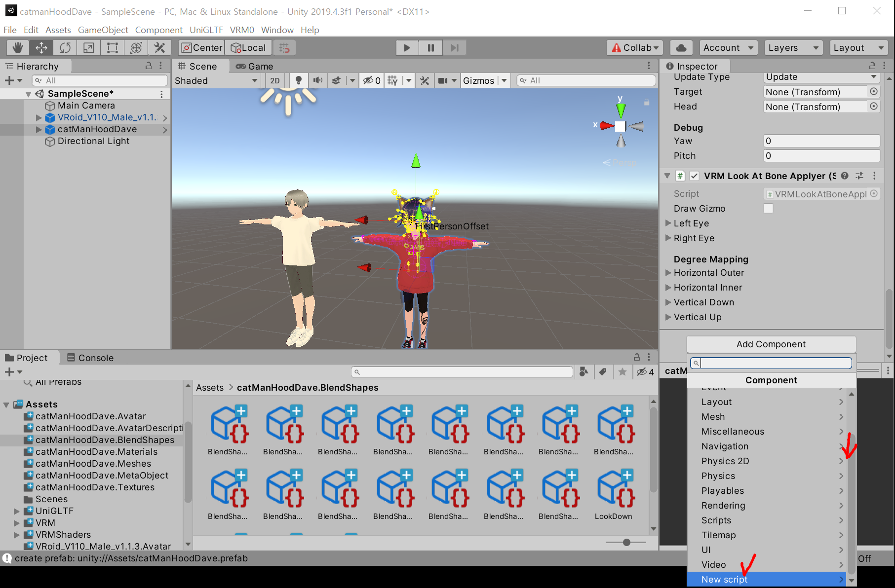Switch to the Console tab
Image resolution: width=895 pixels, height=588 pixels.
[x=90, y=358]
